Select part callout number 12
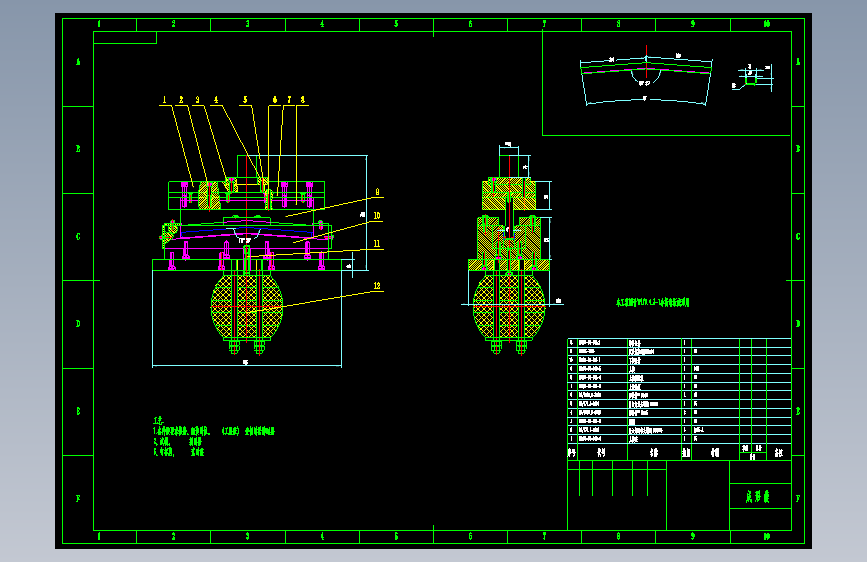This screenshot has height=562, width=867. point(377,286)
